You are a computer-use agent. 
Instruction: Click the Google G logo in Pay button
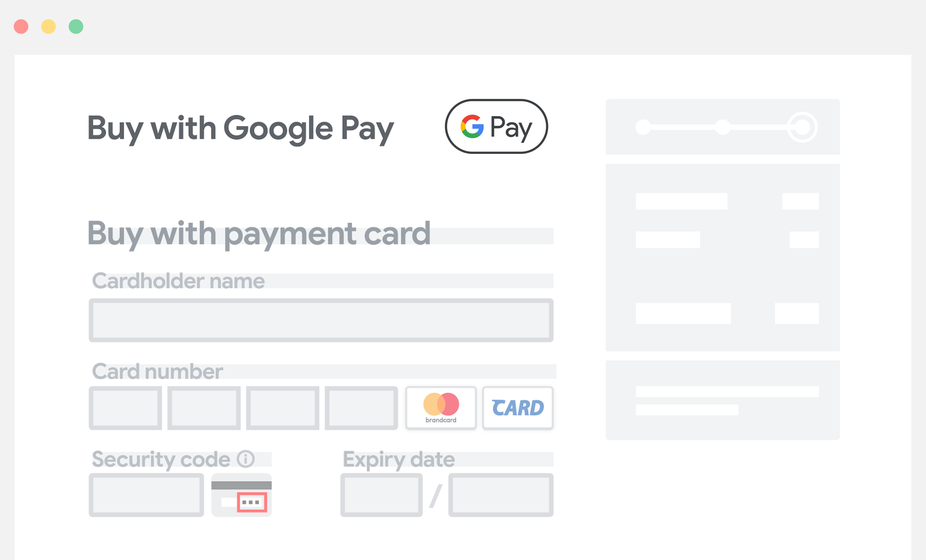pos(473,126)
